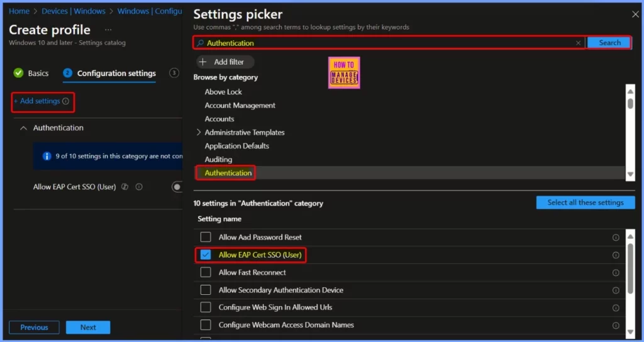This screenshot has width=644, height=342.
Task: Click info icon next to Add settings
Action: [x=65, y=101]
